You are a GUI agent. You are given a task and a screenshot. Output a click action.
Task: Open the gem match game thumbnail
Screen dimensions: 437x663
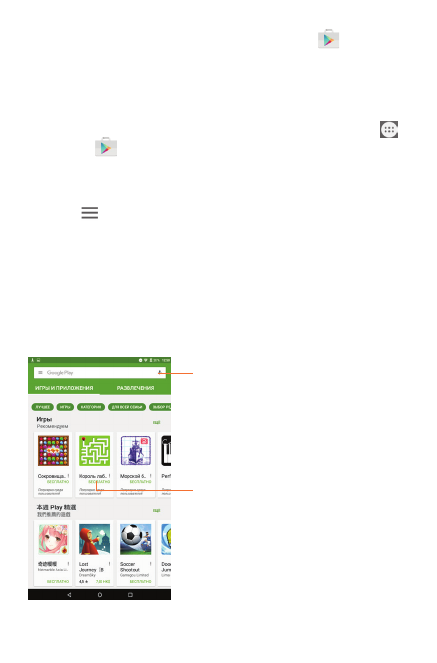53,451
